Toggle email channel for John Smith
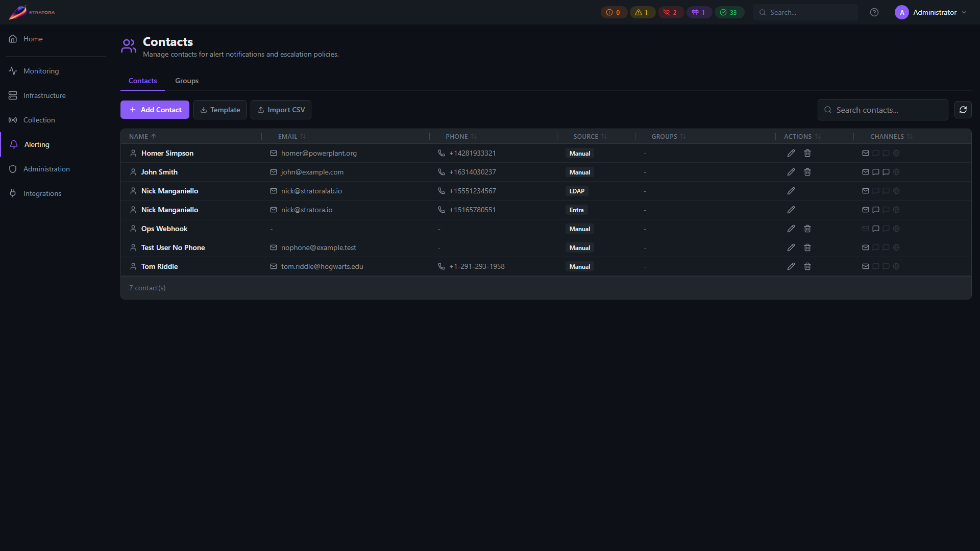 click(x=866, y=172)
